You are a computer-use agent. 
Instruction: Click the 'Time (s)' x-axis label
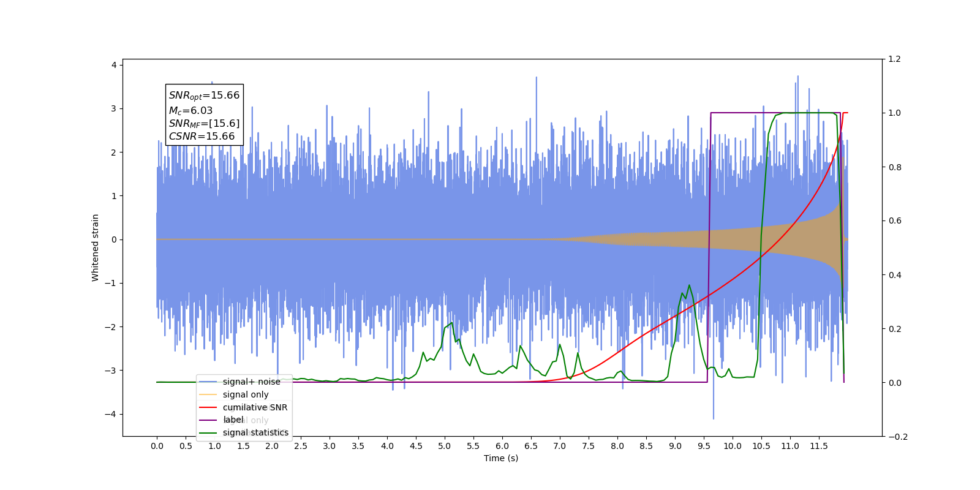[501, 458]
